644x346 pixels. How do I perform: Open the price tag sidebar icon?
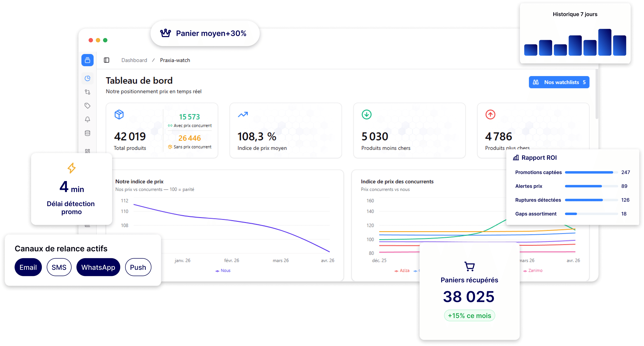87,106
